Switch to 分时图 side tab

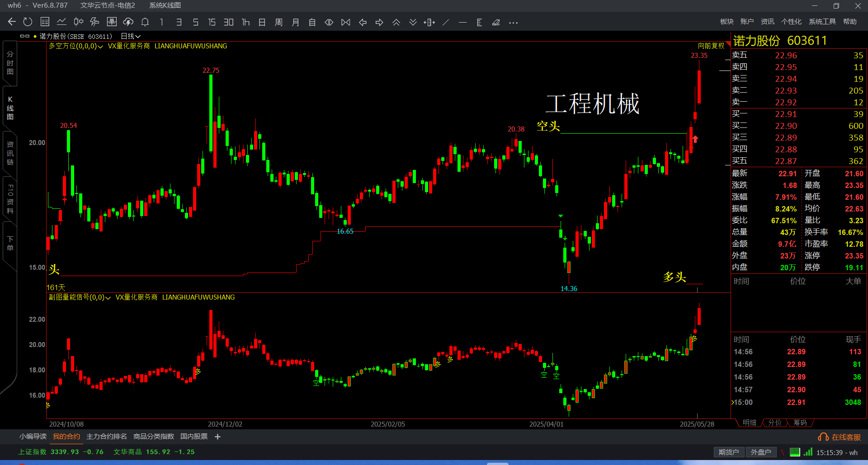(x=10, y=63)
